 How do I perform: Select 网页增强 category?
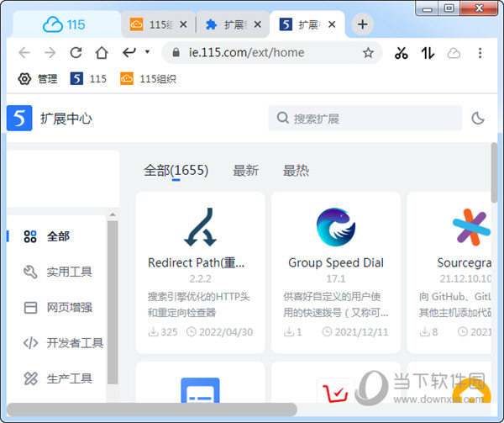click(58, 308)
